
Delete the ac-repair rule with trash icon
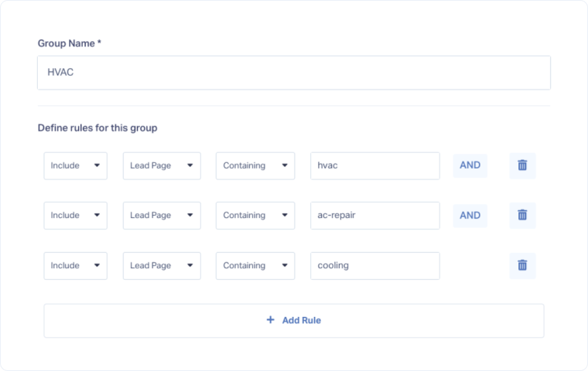522,216
